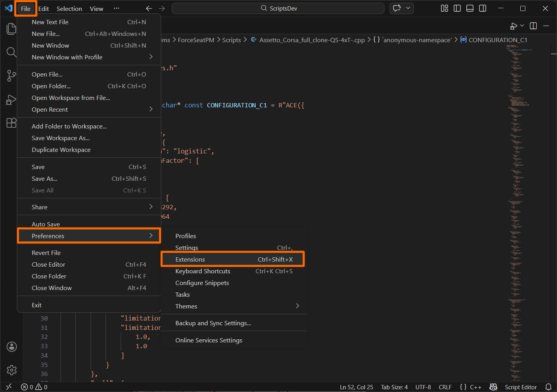Choose Configure Snippets
The height and width of the screenshot is (392, 557).
[x=234, y=283]
